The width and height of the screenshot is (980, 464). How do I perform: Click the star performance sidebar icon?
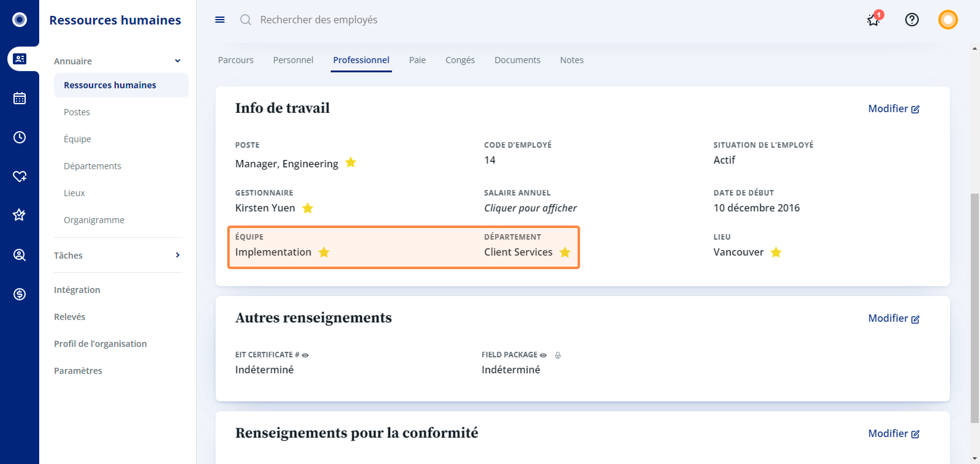coord(19,215)
